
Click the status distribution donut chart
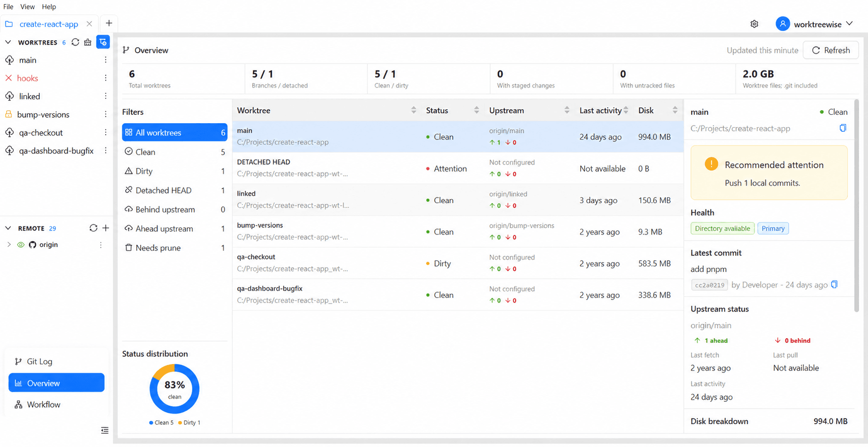[174, 389]
